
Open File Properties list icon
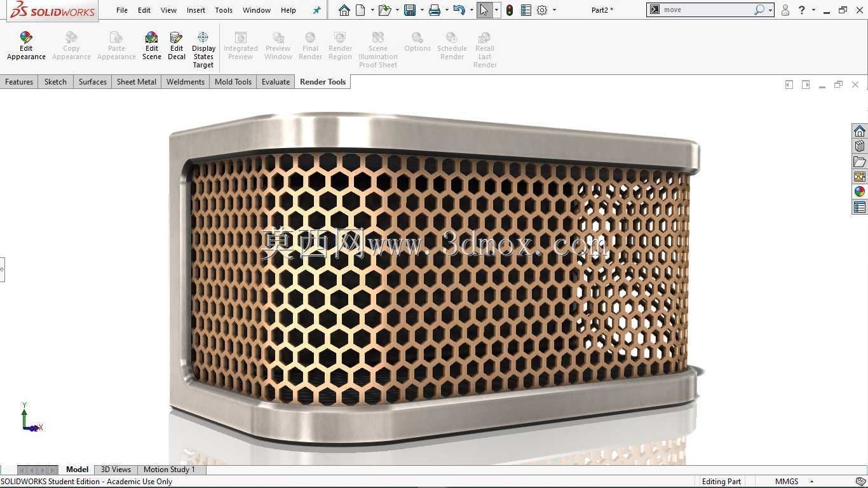(x=526, y=10)
